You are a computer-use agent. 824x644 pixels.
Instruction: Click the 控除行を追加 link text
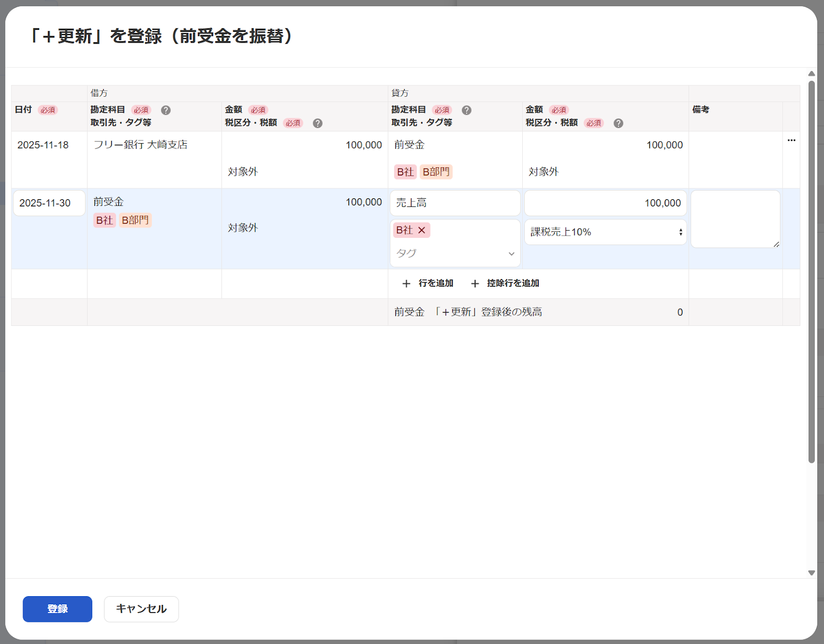point(513,283)
